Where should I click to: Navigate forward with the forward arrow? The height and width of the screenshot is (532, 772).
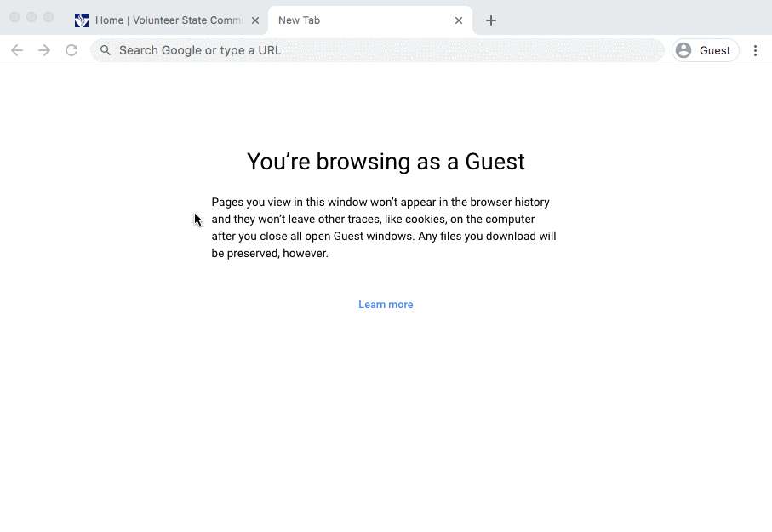[x=44, y=50]
